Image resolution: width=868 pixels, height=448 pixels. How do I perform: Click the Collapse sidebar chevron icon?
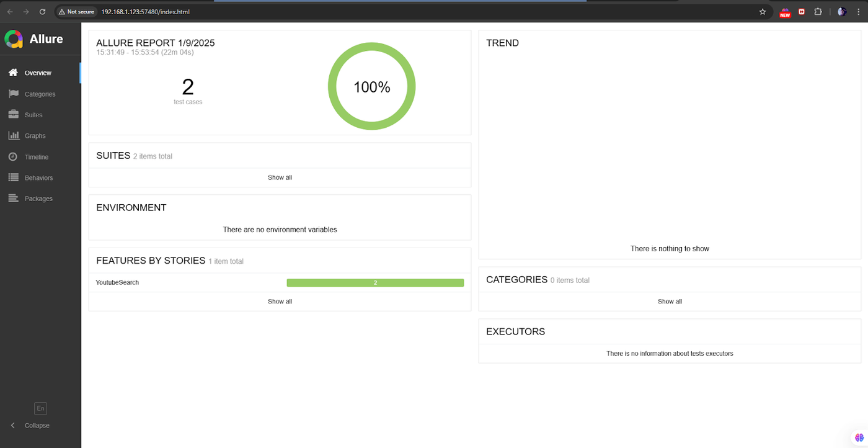(x=13, y=425)
